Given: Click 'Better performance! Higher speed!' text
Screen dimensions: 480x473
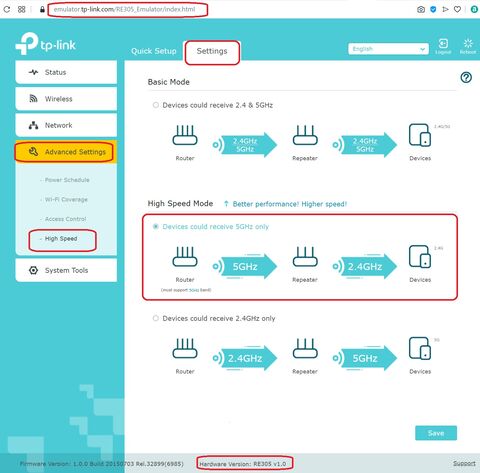Looking at the screenshot, I should pos(290,204).
